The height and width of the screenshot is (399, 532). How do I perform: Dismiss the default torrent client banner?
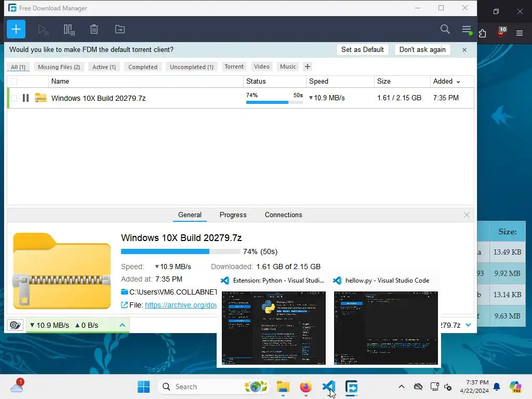(464, 50)
